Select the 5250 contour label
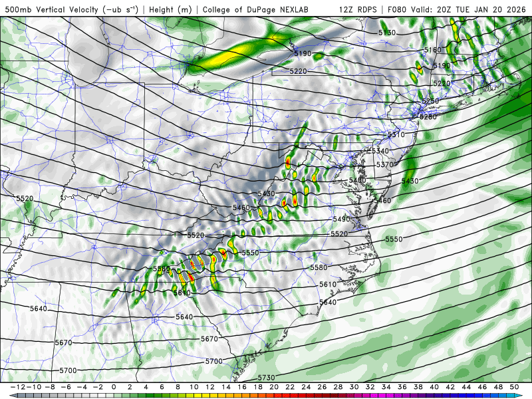This screenshot has height=399, width=532. pos(430,101)
